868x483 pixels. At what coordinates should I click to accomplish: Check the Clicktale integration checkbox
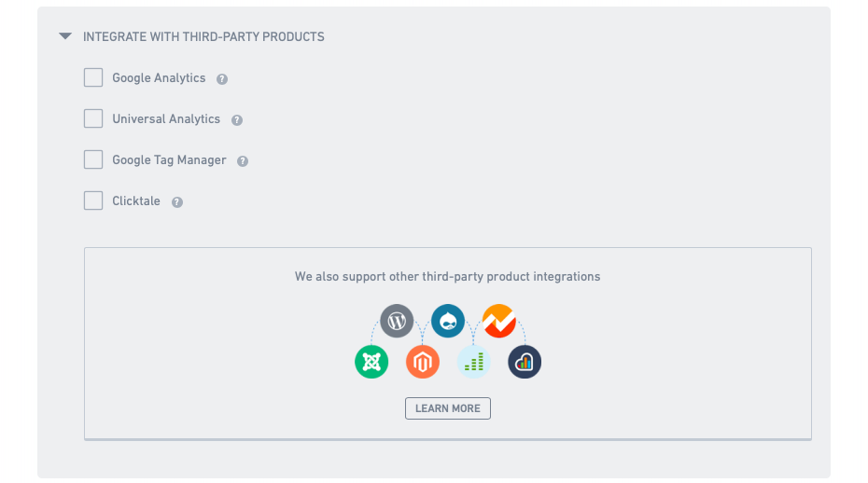(93, 200)
